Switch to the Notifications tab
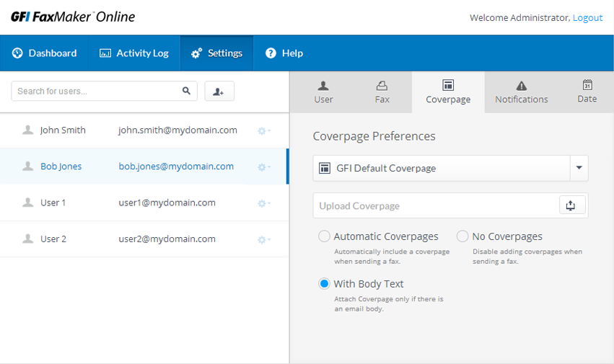The height and width of the screenshot is (364, 614). [x=521, y=92]
